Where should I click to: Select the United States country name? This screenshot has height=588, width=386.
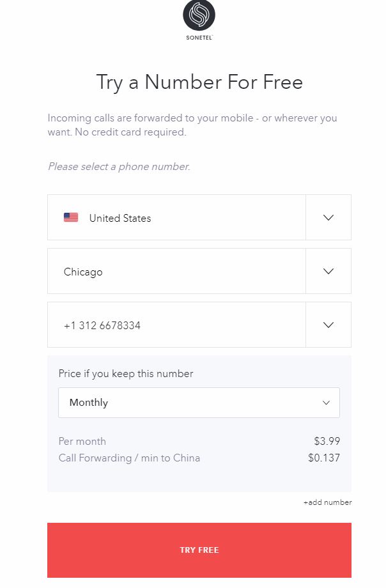[x=120, y=218]
